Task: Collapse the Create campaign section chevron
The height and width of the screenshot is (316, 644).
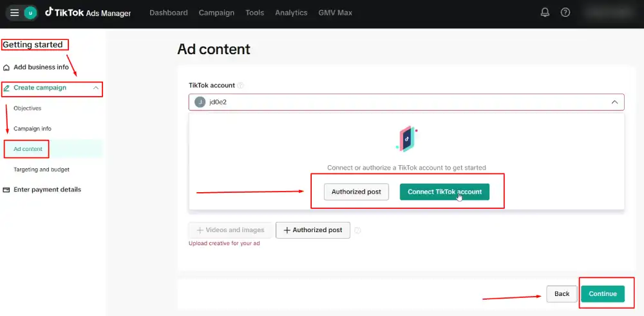Action: tap(96, 88)
